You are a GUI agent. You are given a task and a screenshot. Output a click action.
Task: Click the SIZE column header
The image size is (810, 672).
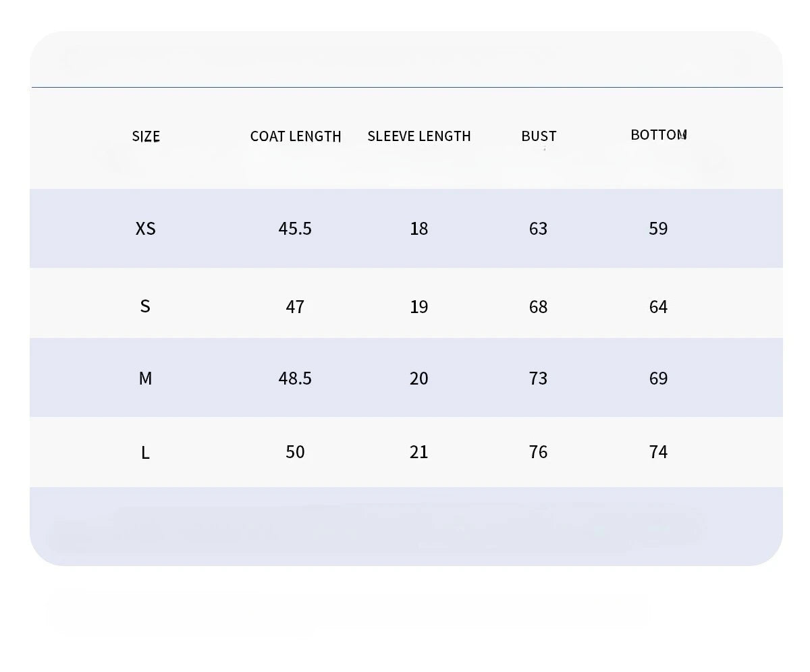pos(146,136)
